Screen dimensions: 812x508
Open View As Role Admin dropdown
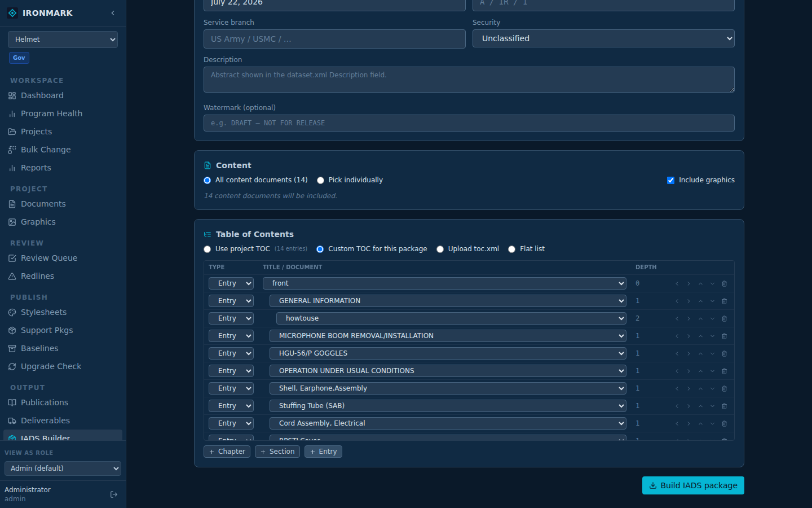pyautogui.click(x=63, y=468)
